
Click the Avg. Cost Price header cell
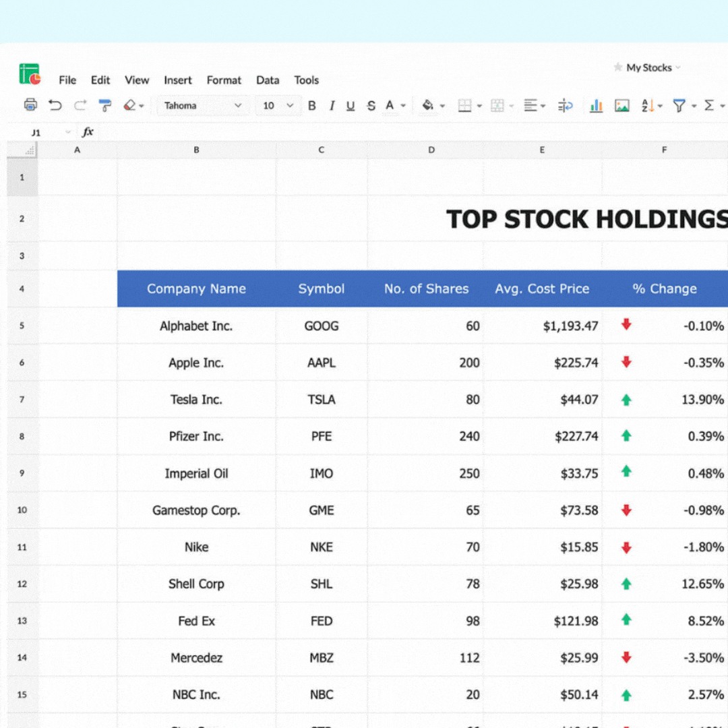tap(542, 289)
